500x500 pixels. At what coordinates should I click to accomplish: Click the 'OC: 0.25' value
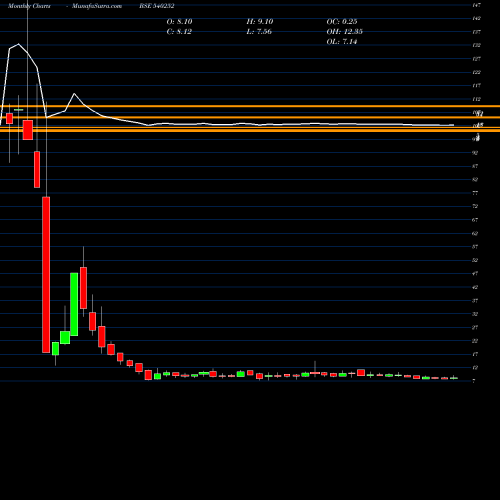pyautogui.click(x=342, y=22)
